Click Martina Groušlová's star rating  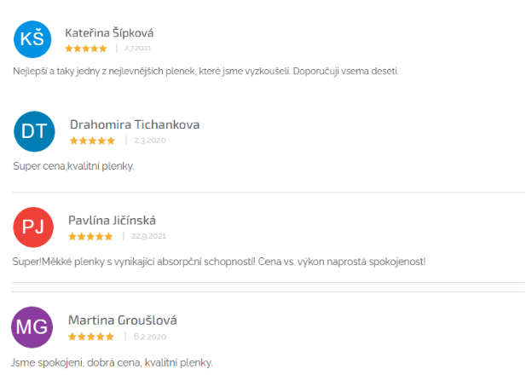(x=91, y=337)
